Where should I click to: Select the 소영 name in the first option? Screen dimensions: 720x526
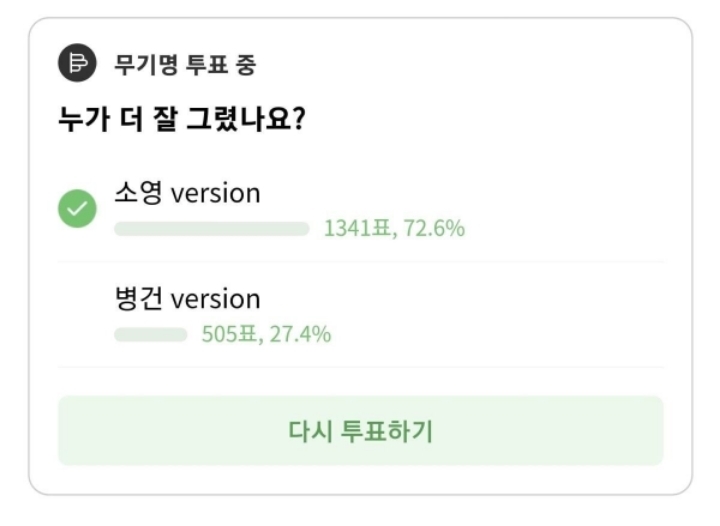(x=138, y=193)
